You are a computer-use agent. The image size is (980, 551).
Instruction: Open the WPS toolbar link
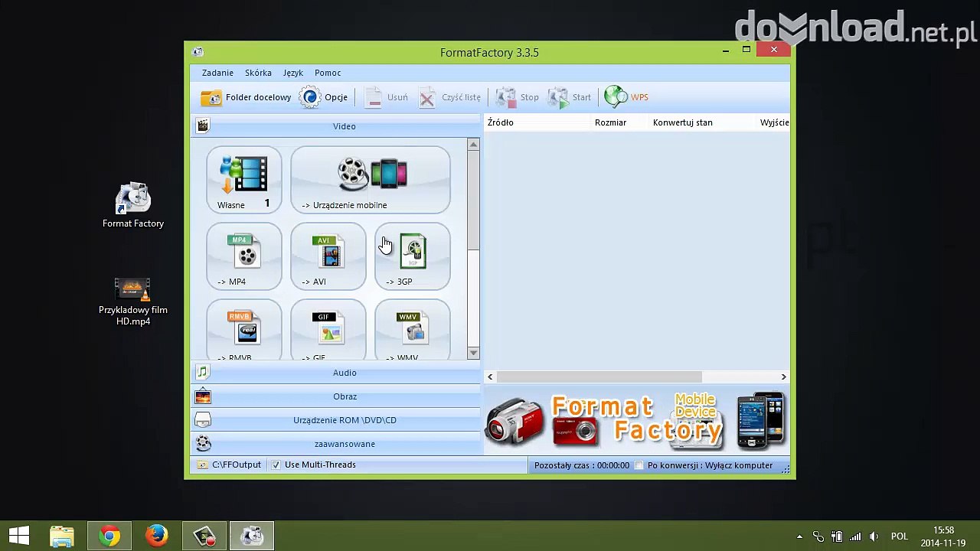click(x=626, y=97)
